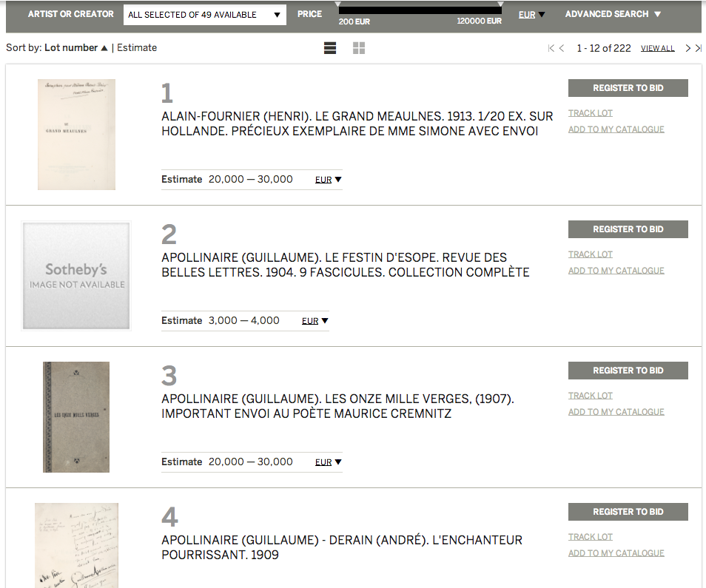Click lot number 3 heading
Screen dimensions: 706x588
tap(169, 376)
